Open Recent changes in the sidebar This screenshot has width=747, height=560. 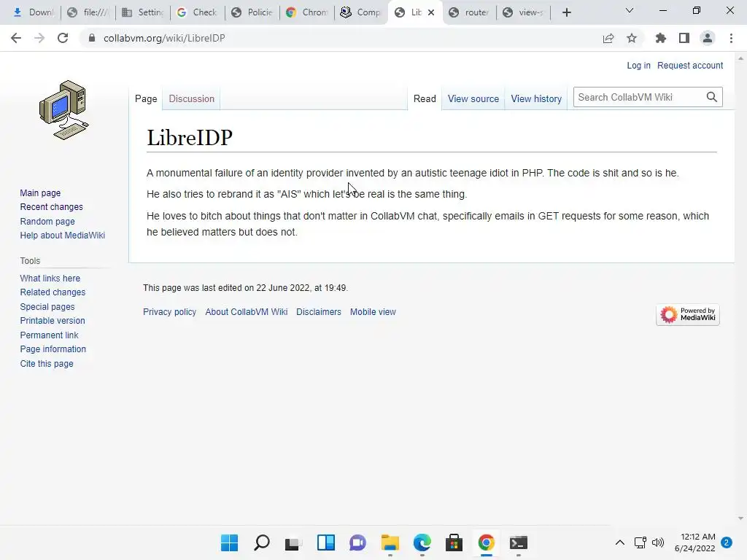[52, 206]
